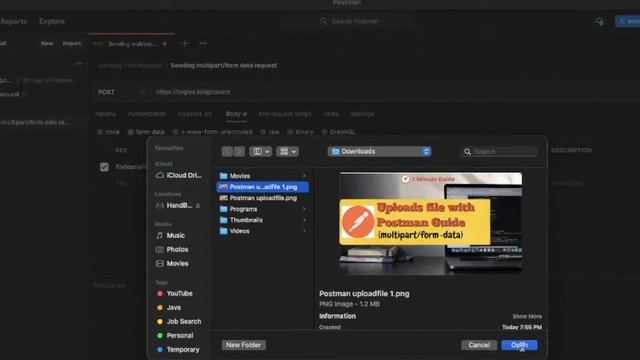The height and width of the screenshot is (360, 640).
Task: Open the Explore menu in Postman
Action: pyautogui.click(x=52, y=21)
